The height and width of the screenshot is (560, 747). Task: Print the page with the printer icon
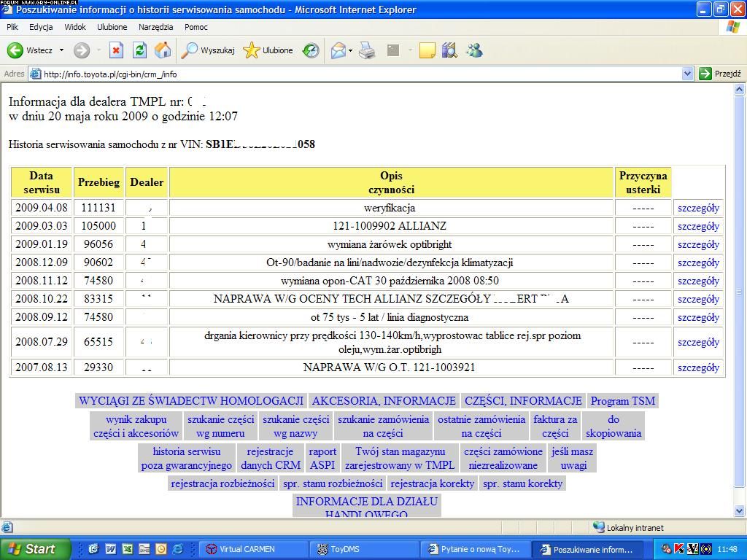point(367,50)
